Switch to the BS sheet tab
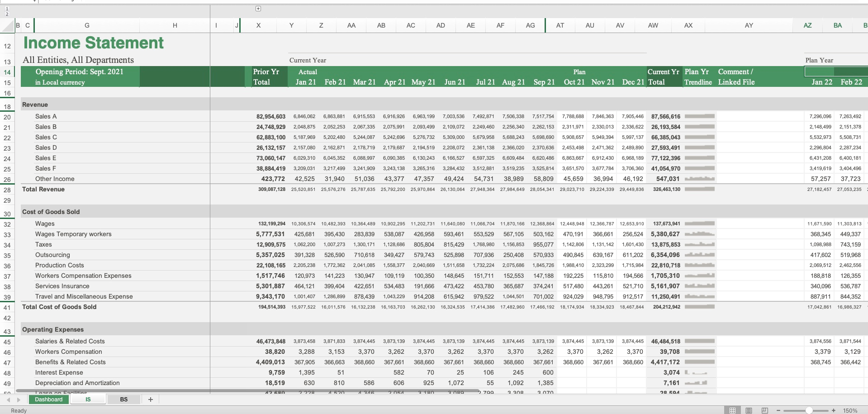The width and height of the screenshot is (868, 414). [123, 400]
